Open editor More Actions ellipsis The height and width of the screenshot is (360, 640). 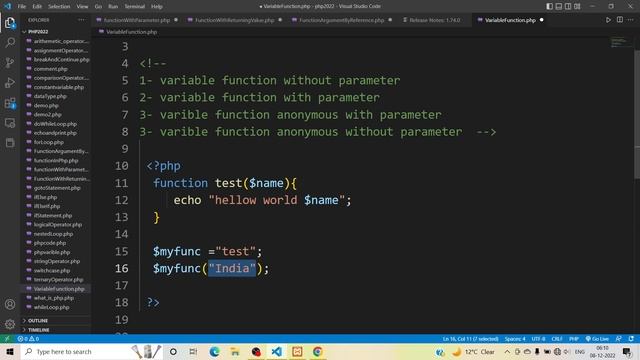coord(631,20)
